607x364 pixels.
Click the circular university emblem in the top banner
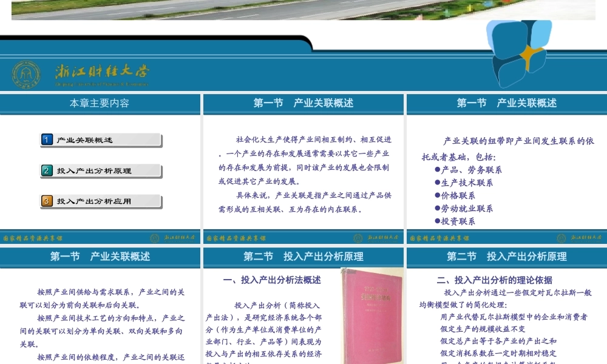coord(24,73)
